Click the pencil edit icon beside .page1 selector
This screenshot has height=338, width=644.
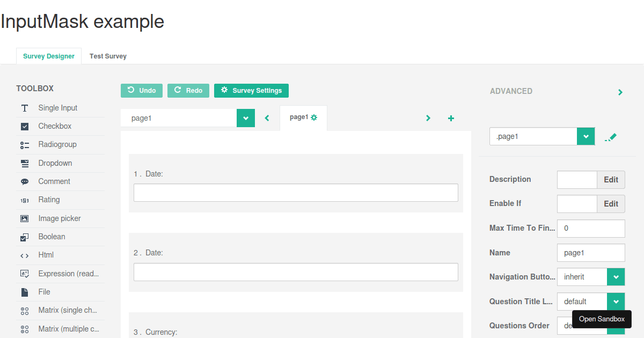pyautogui.click(x=611, y=137)
